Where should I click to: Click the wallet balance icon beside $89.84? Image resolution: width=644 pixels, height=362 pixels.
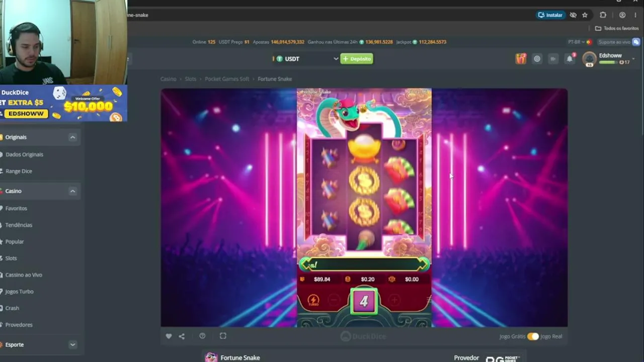tap(302, 279)
